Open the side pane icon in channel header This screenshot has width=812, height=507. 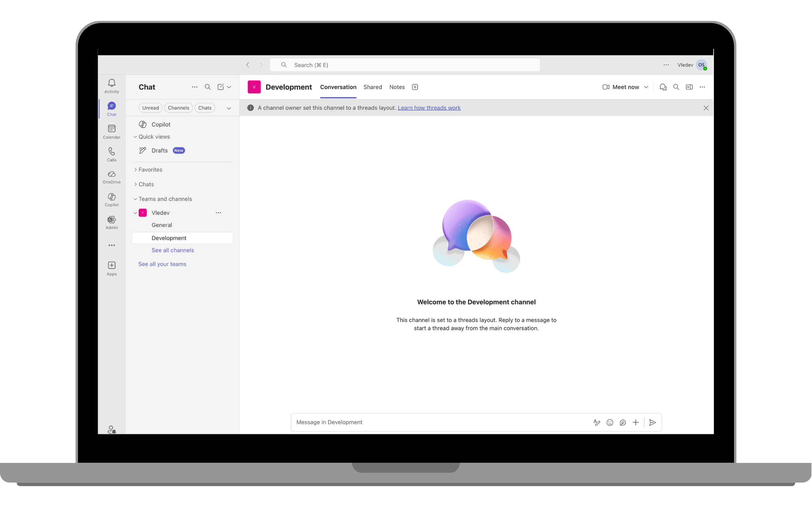(689, 87)
